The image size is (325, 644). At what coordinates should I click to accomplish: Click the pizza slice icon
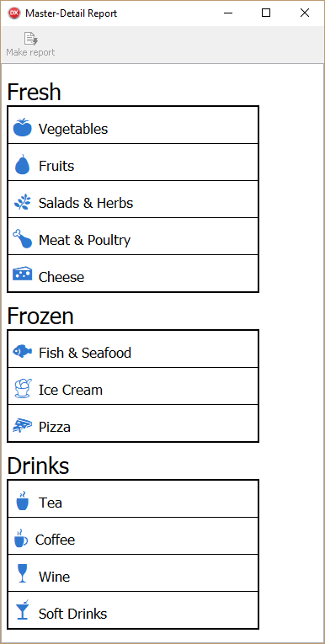click(22, 425)
